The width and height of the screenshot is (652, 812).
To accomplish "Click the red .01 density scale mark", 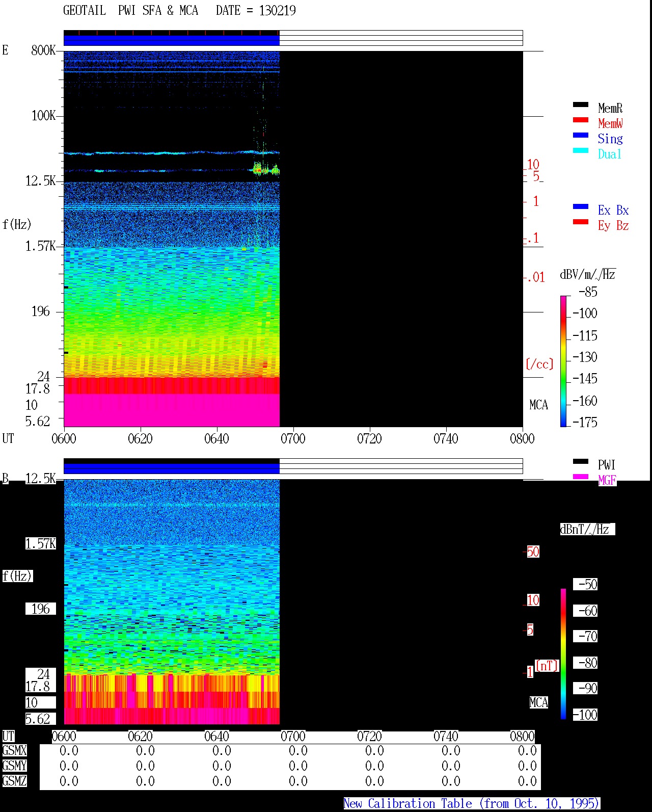I will pyautogui.click(x=535, y=277).
